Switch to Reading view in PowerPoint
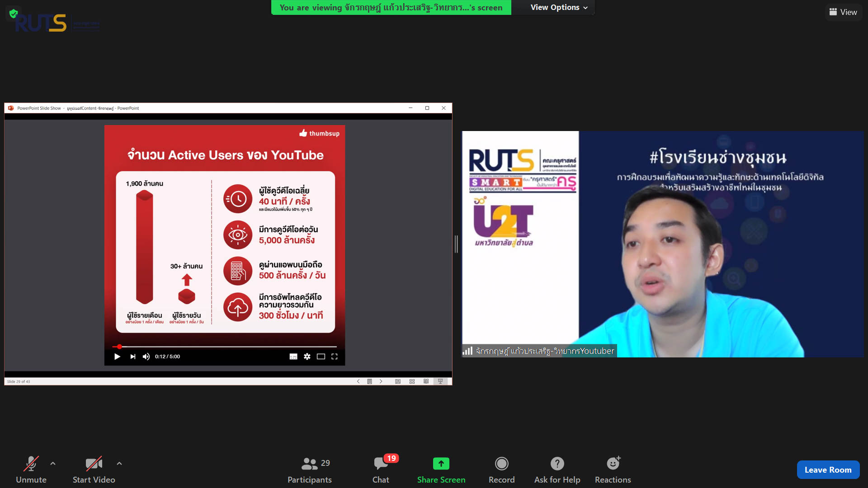868x488 pixels. tap(426, 381)
